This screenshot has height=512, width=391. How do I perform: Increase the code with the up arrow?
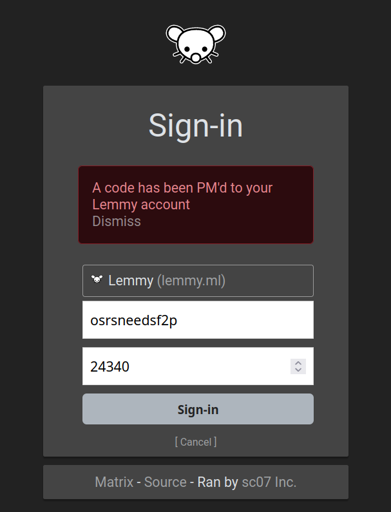298,363
